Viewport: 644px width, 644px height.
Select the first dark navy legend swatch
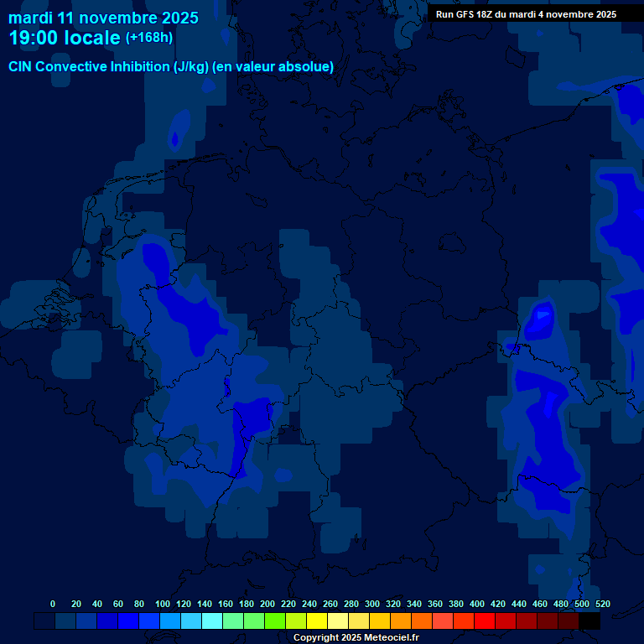tap(44, 621)
